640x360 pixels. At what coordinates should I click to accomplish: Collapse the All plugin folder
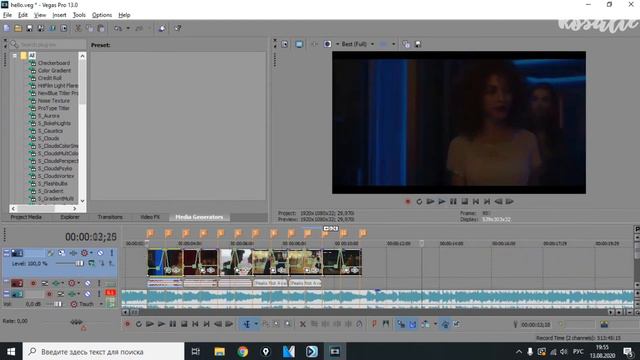[15, 56]
